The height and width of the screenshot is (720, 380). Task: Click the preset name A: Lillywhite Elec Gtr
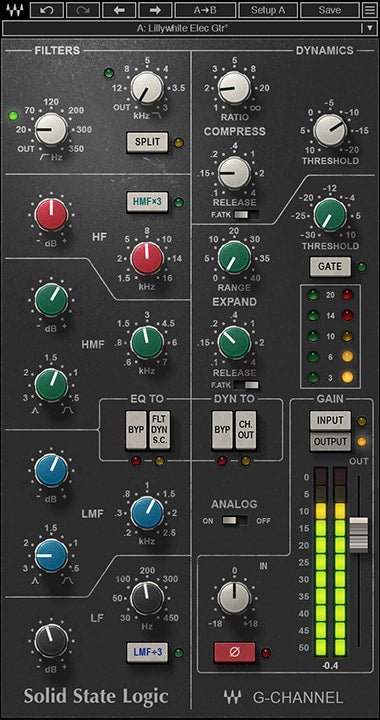point(183,28)
